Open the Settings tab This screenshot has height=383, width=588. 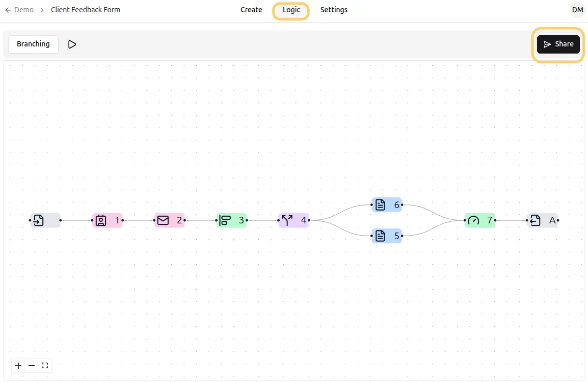[x=334, y=10]
